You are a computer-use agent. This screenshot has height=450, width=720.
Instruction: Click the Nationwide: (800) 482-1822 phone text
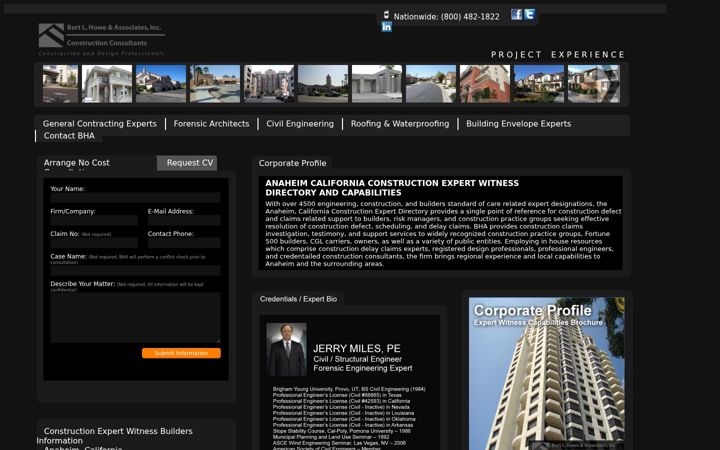(x=446, y=17)
